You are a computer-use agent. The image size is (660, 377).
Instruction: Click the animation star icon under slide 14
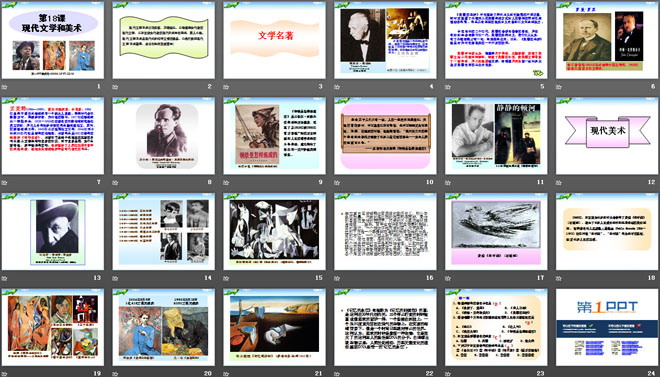[x=115, y=278]
